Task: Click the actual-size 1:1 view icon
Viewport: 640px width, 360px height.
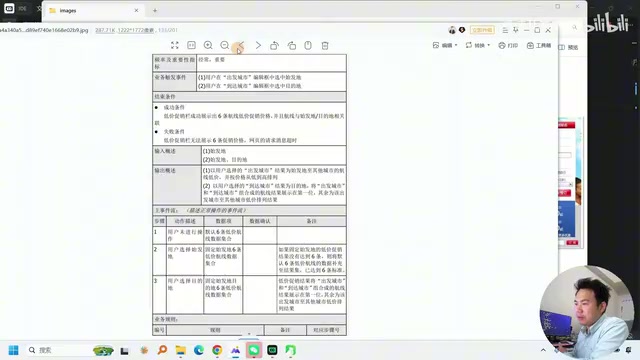Action: coord(191,45)
